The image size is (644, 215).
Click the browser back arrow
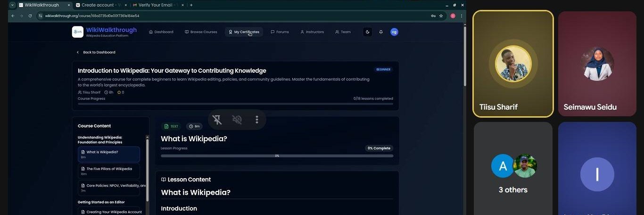(13, 16)
